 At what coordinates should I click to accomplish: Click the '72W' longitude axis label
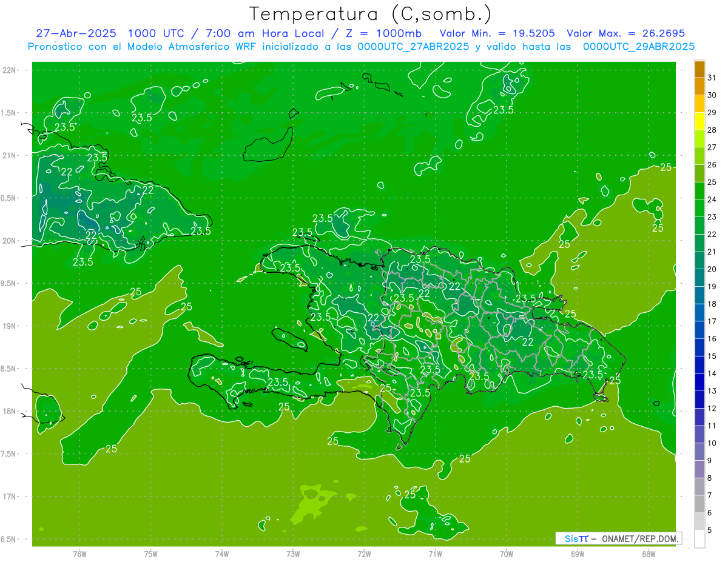click(x=364, y=554)
